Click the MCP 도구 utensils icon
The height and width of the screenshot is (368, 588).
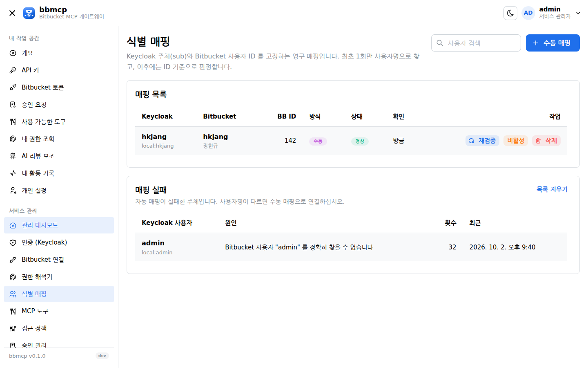(13, 311)
